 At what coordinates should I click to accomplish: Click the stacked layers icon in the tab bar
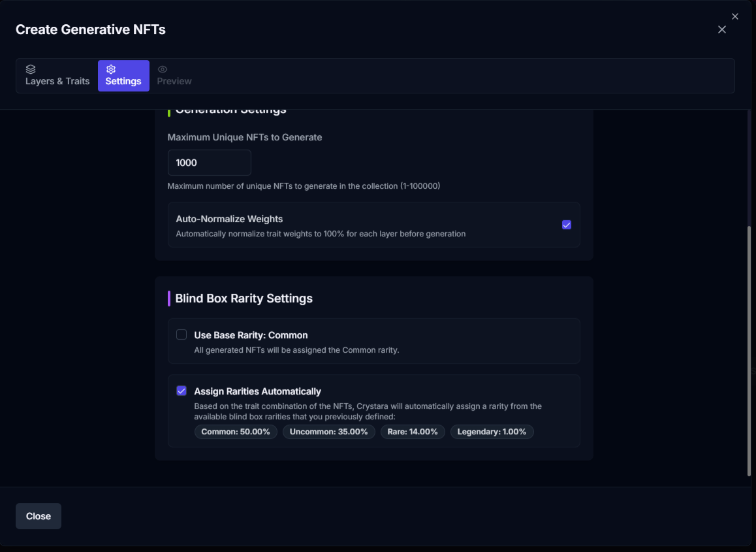point(31,69)
